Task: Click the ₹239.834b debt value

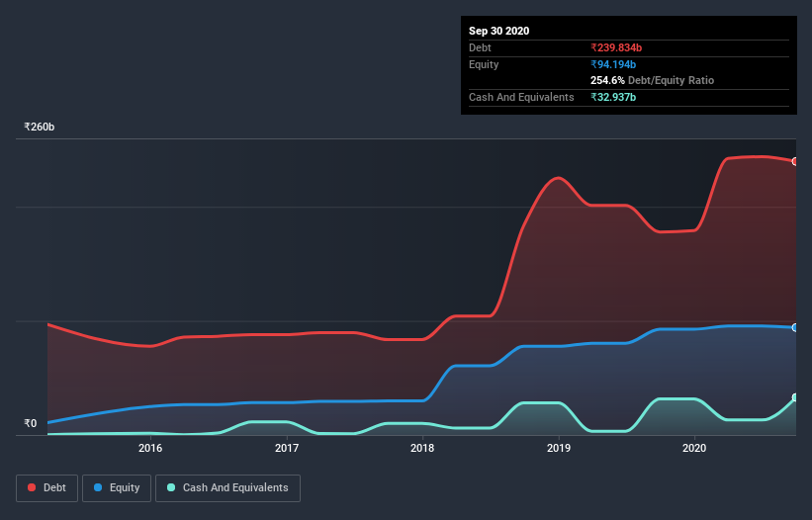Action: click(616, 47)
